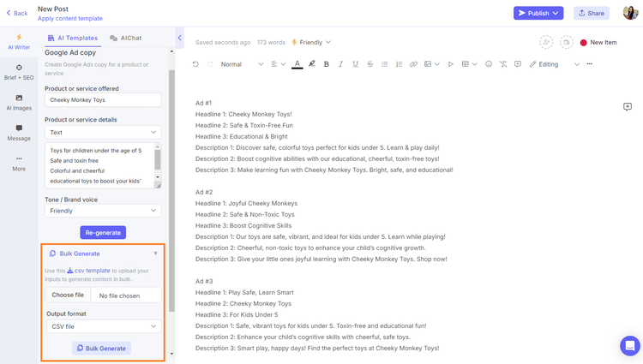The width and height of the screenshot is (643, 364).
Task: Click the Share button
Action: tap(592, 13)
